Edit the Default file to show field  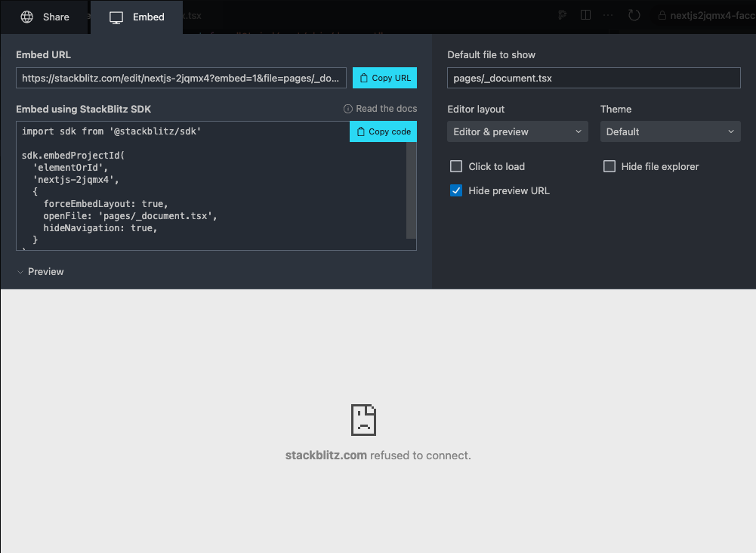pos(594,78)
